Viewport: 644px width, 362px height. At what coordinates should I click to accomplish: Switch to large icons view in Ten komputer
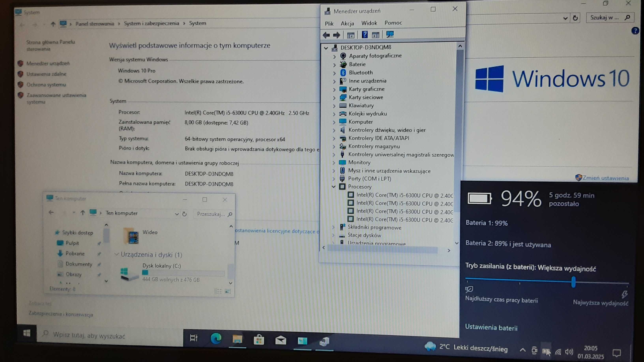click(227, 291)
